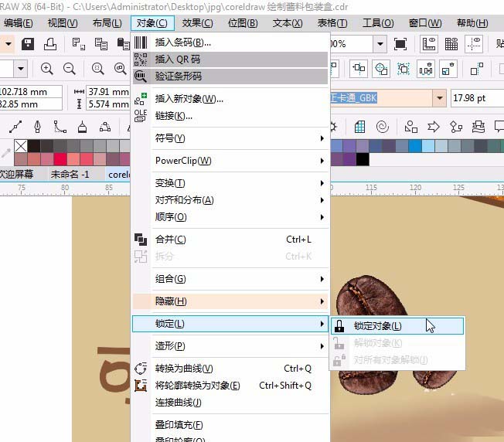Select the 2-point line tool icon
The image size is (504, 442).
(15, 127)
